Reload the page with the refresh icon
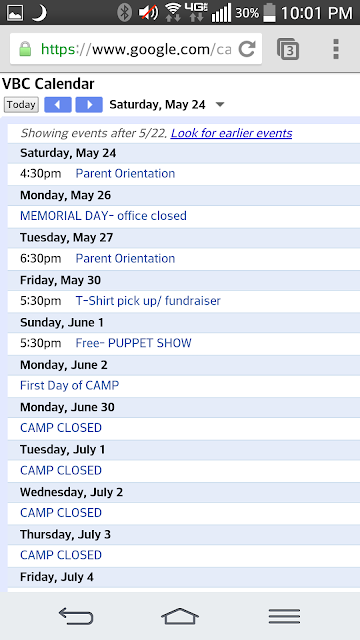Screen dimensions: 360x640 pos(247,49)
